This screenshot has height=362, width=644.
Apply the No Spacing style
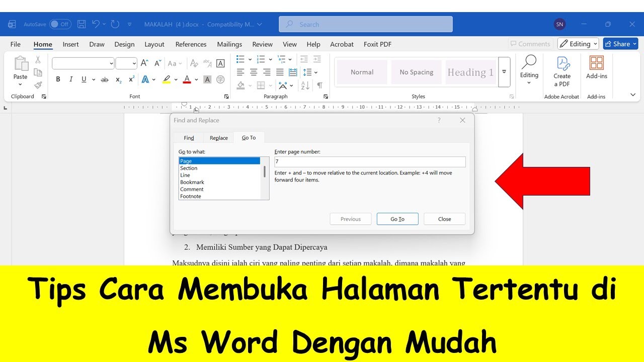417,72
